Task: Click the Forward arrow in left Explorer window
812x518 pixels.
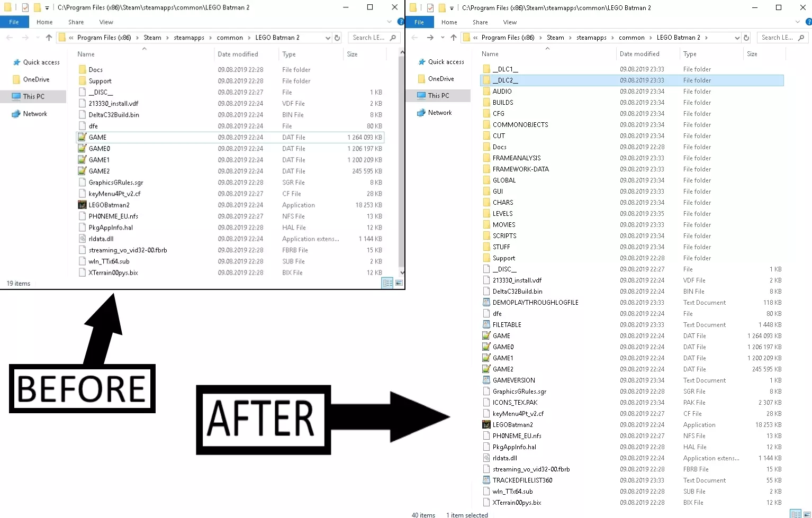Action: coord(25,38)
